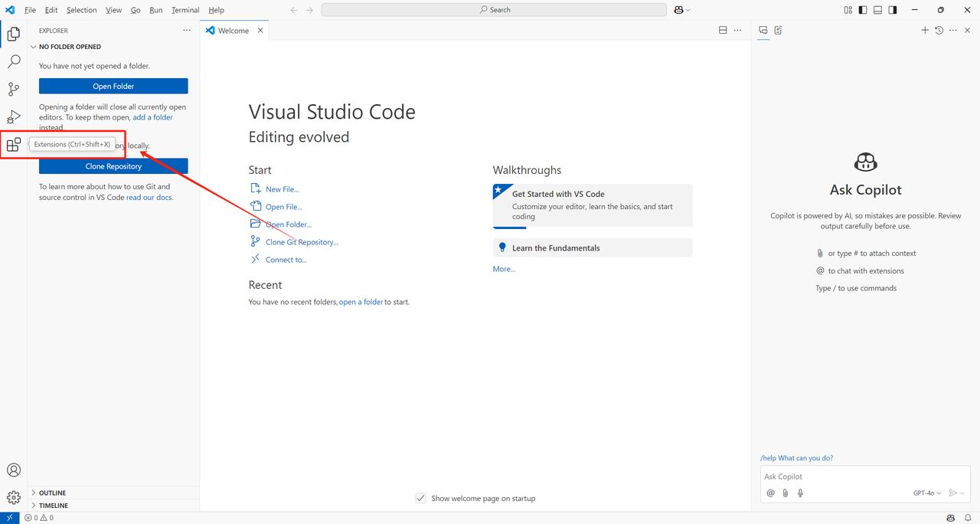This screenshot has height=524, width=980.
Task: Go forward with the navigation arrow
Action: [309, 10]
